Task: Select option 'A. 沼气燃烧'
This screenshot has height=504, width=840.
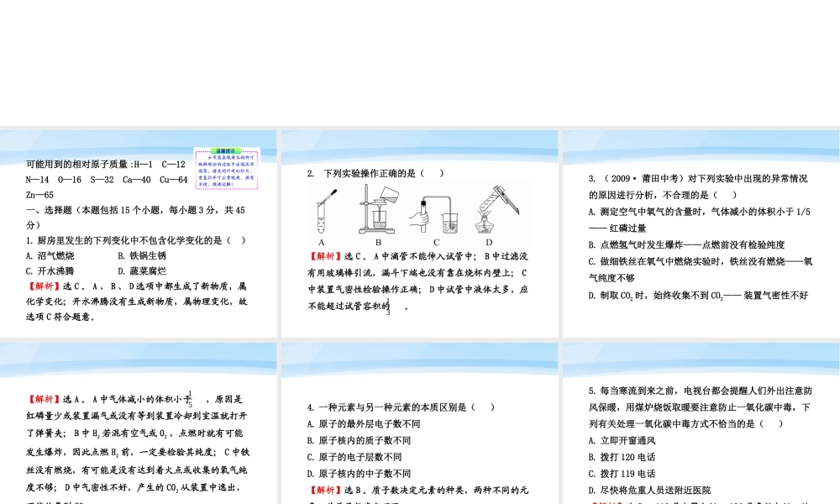Action: click(x=50, y=256)
